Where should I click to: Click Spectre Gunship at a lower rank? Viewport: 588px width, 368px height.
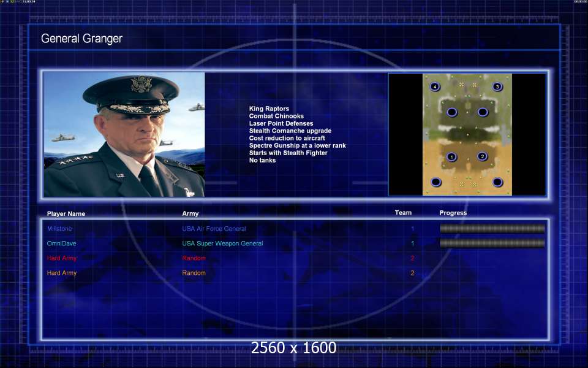point(297,145)
